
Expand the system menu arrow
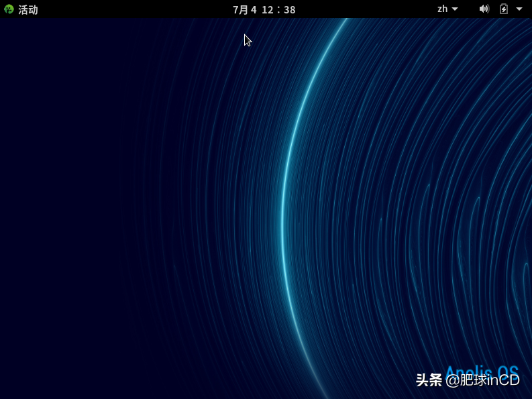click(519, 9)
